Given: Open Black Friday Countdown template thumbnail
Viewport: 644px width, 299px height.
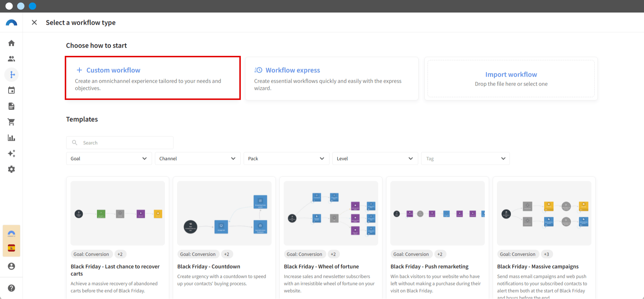Looking at the screenshot, I should pyautogui.click(x=224, y=213).
